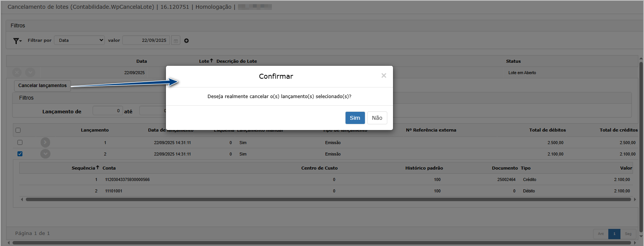Click the inner grid horizontal scrollbar
Screen dimensions: 644x246
(x=328, y=199)
